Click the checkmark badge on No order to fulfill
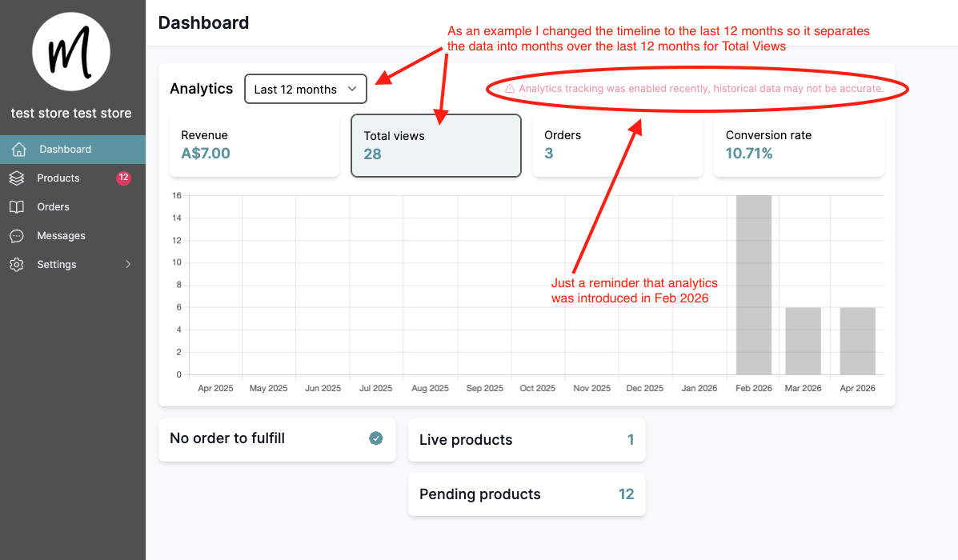 (x=375, y=438)
